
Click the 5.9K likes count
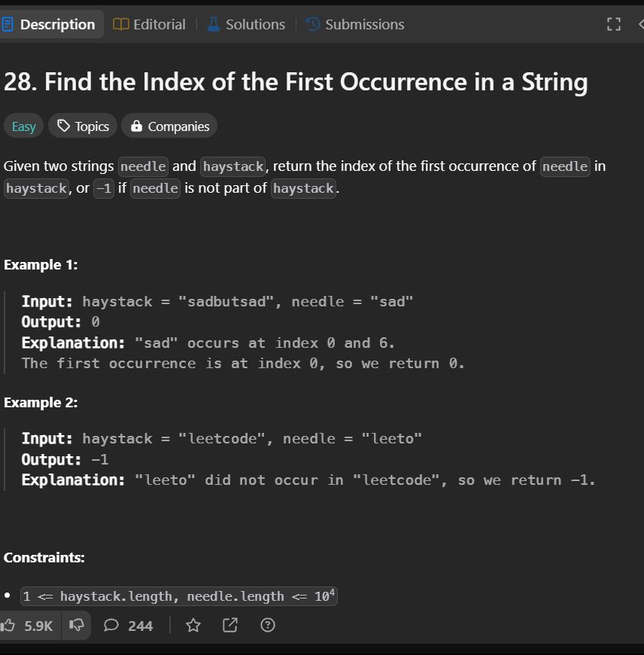coord(38,626)
